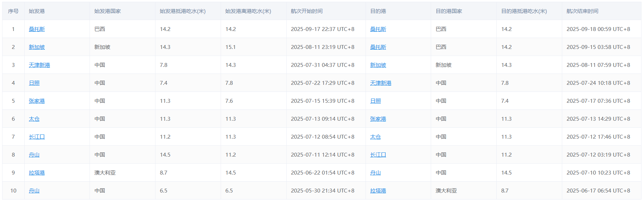Open 舟山 origin port link in row 10
The image size is (644, 202).
pos(34,191)
